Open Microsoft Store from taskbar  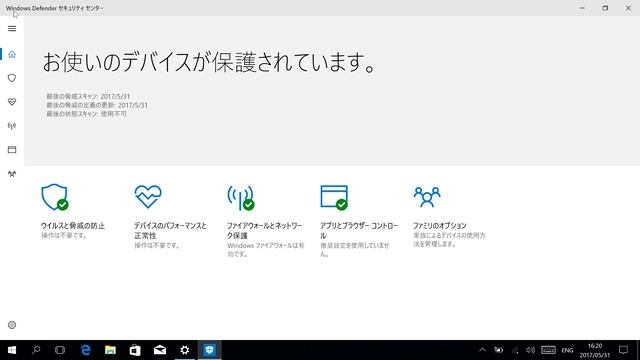click(x=135, y=350)
